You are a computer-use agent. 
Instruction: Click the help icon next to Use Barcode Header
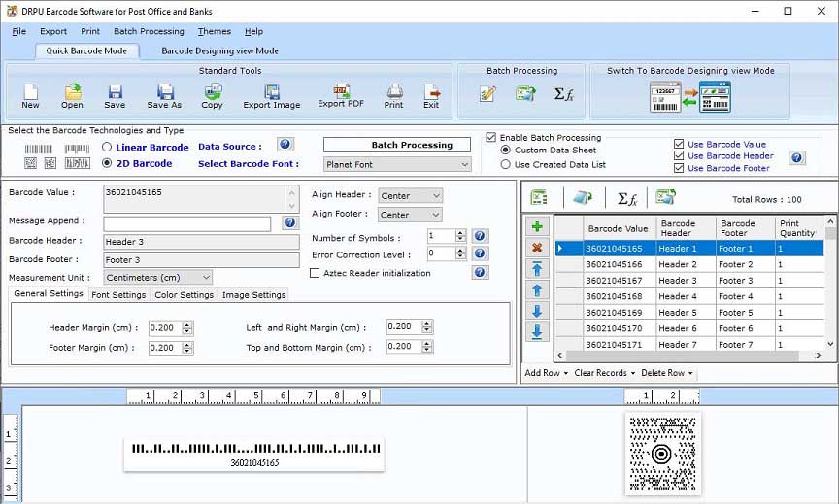[796, 157]
